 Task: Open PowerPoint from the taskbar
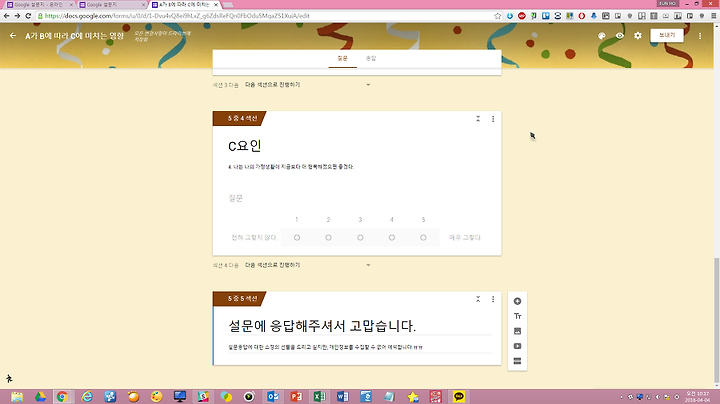[x=296, y=397]
